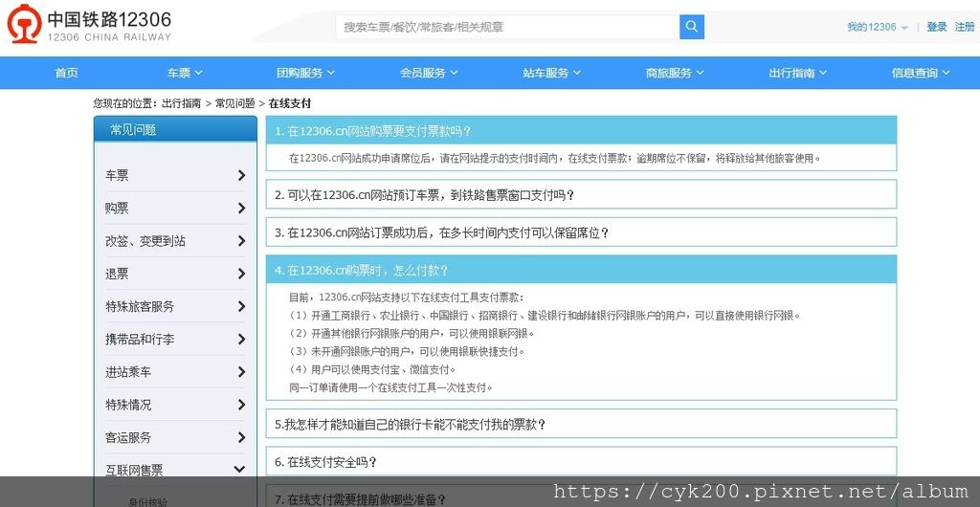The image size is (980, 507).
Task: Open the 出行指南 navigation menu
Action: pyautogui.click(x=798, y=73)
